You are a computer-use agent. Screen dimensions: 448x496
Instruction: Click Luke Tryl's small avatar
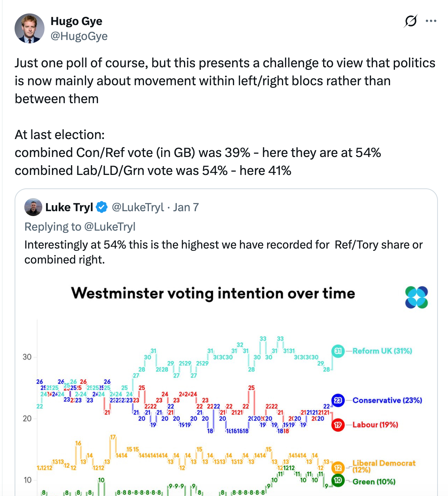pyautogui.click(x=33, y=207)
